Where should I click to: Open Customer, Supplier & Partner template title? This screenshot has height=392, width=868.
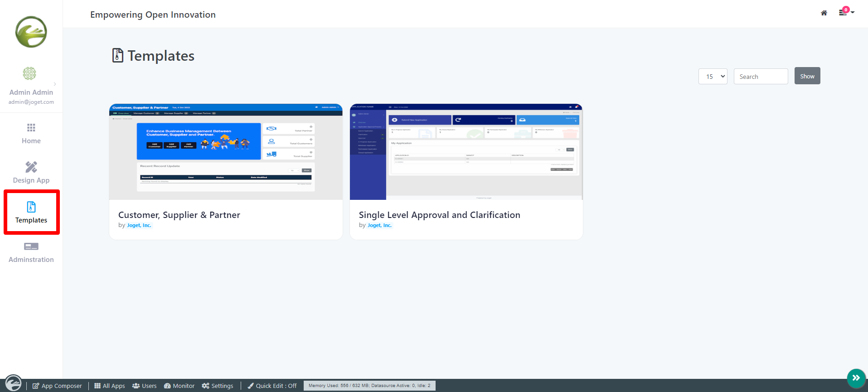tap(179, 215)
